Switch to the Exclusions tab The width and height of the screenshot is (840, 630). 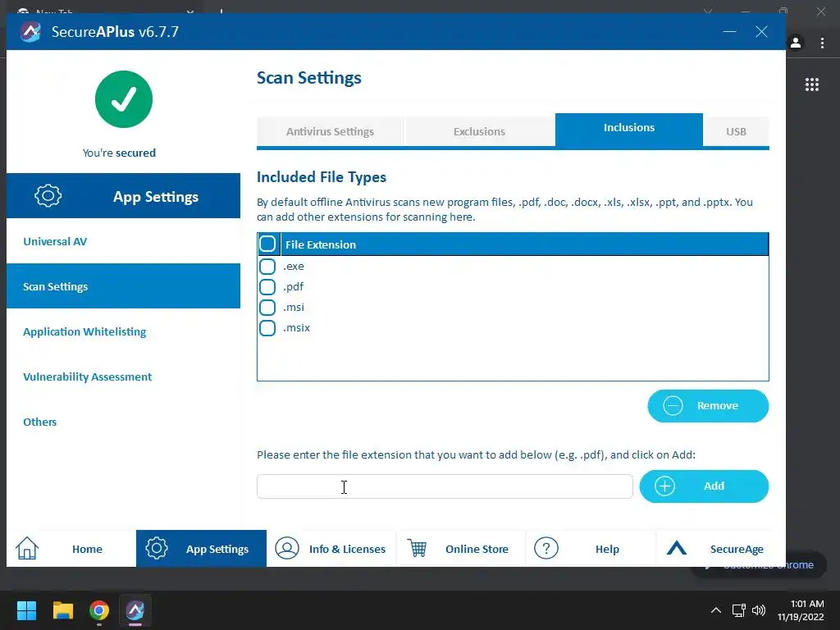click(479, 131)
